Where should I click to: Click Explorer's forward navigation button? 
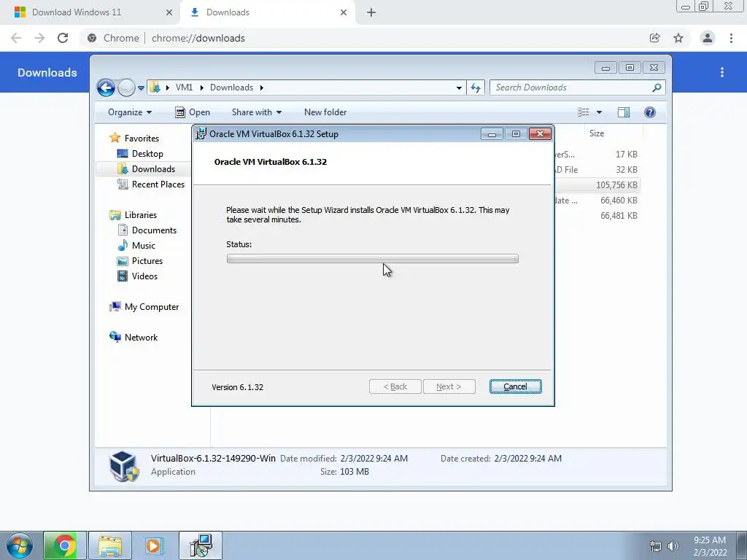click(126, 87)
